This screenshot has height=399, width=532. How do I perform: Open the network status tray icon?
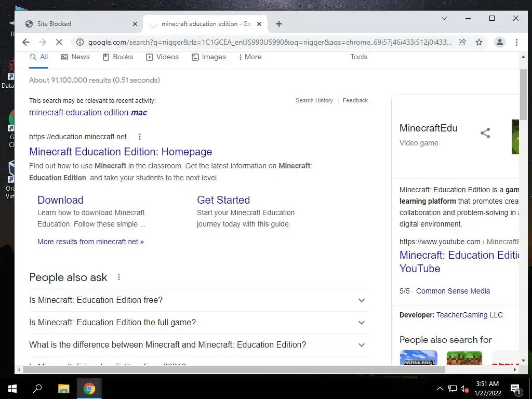pos(453,389)
